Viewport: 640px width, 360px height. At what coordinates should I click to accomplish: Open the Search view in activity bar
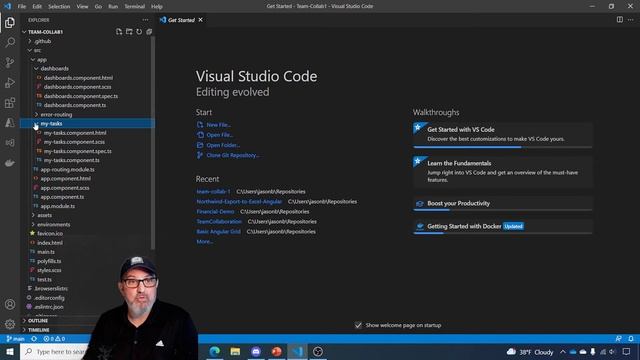10,42
